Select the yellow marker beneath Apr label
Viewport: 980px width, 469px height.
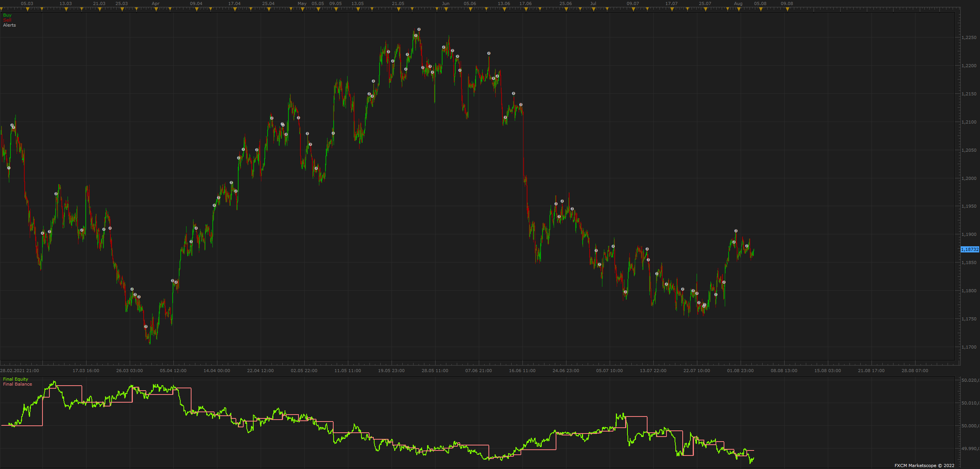(x=156, y=9)
